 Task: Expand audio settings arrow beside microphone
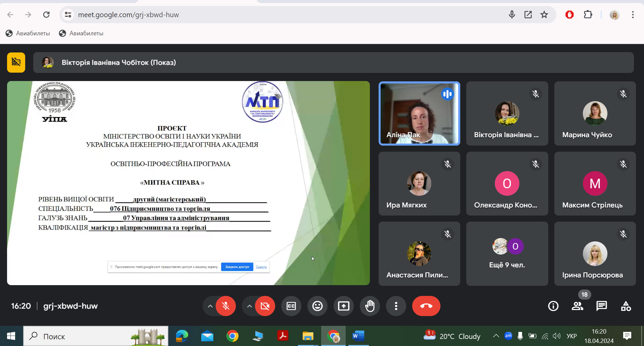coord(210,306)
